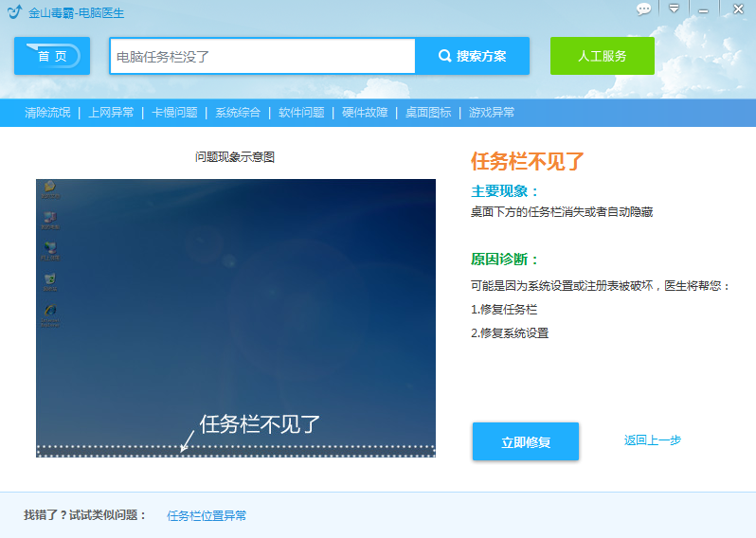This screenshot has width=756, height=538.
Task: Switch to the 卡慢问题 category
Action: pyautogui.click(x=174, y=113)
